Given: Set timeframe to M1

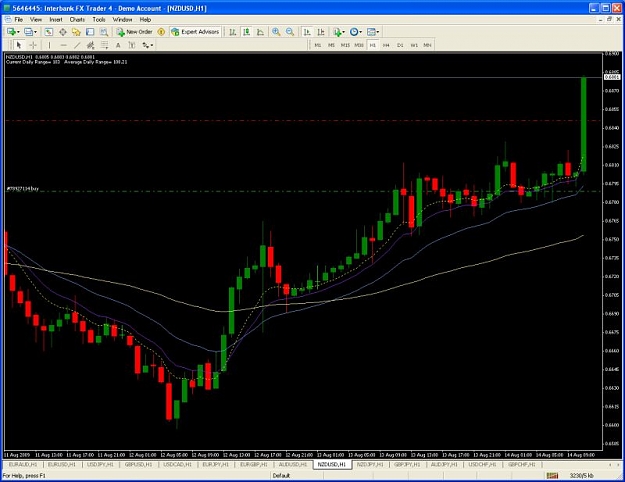Looking at the screenshot, I should (318, 45).
